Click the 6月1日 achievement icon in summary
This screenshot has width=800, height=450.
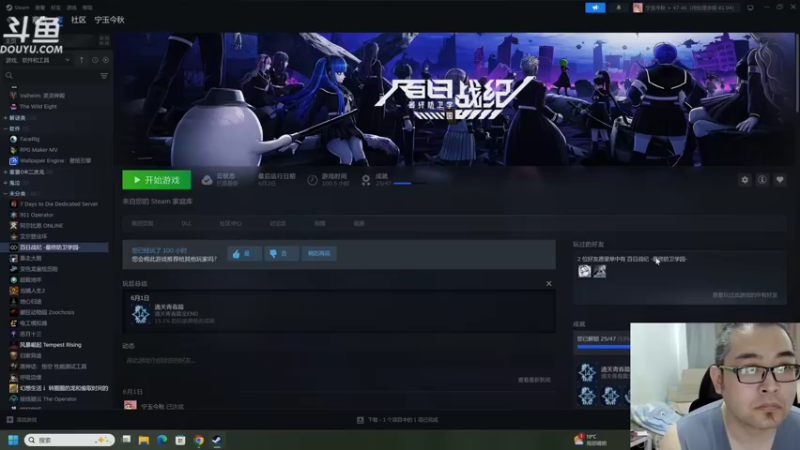(x=140, y=314)
